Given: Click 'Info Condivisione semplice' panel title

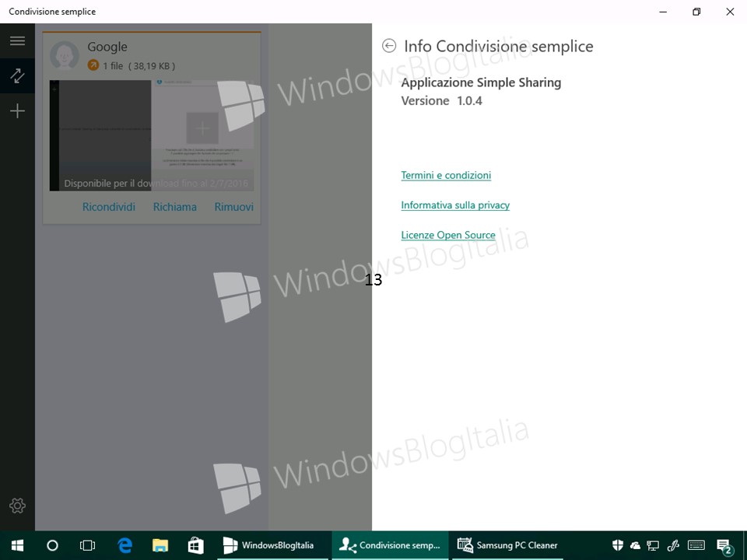Looking at the screenshot, I should click(499, 47).
